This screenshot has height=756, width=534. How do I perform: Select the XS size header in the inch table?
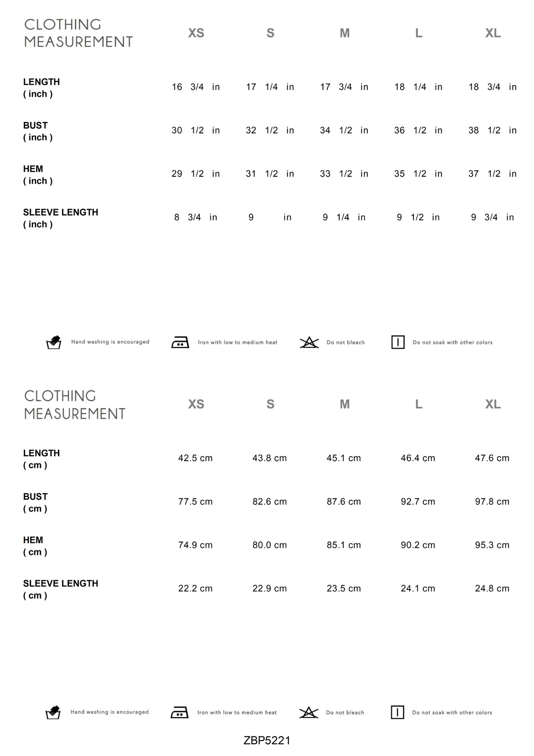point(196,33)
